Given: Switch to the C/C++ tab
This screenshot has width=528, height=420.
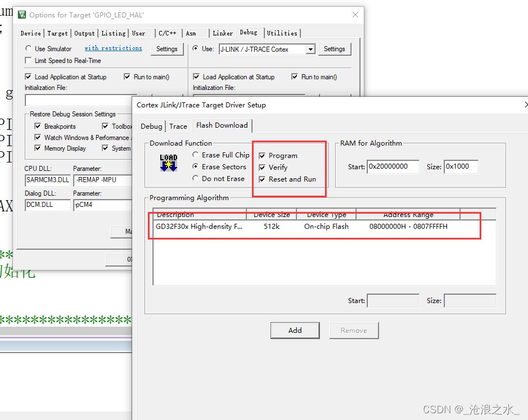Looking at the screenshot, I should click(x=168, y=33).
